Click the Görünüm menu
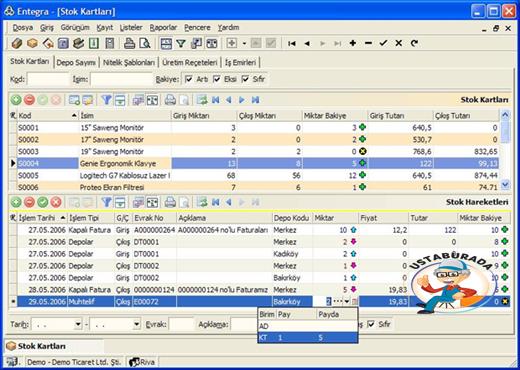 pos(75,28)
